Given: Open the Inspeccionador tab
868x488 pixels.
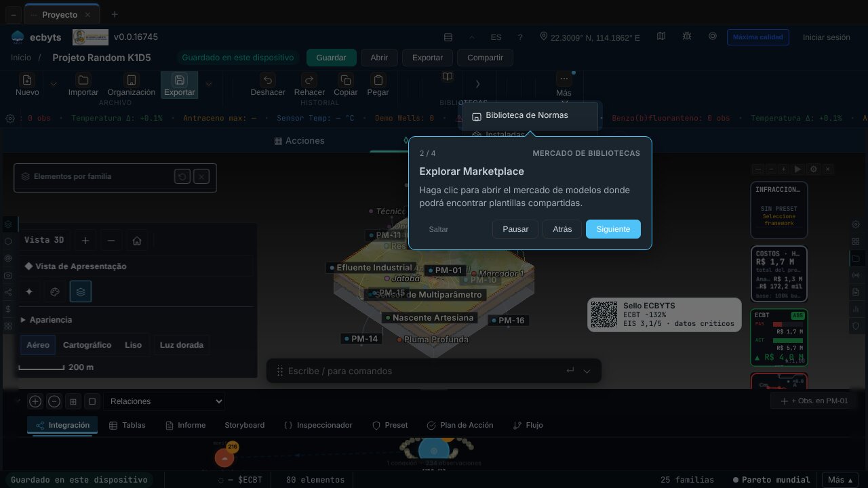Looking at the screenshot, I should pos(317,426).
